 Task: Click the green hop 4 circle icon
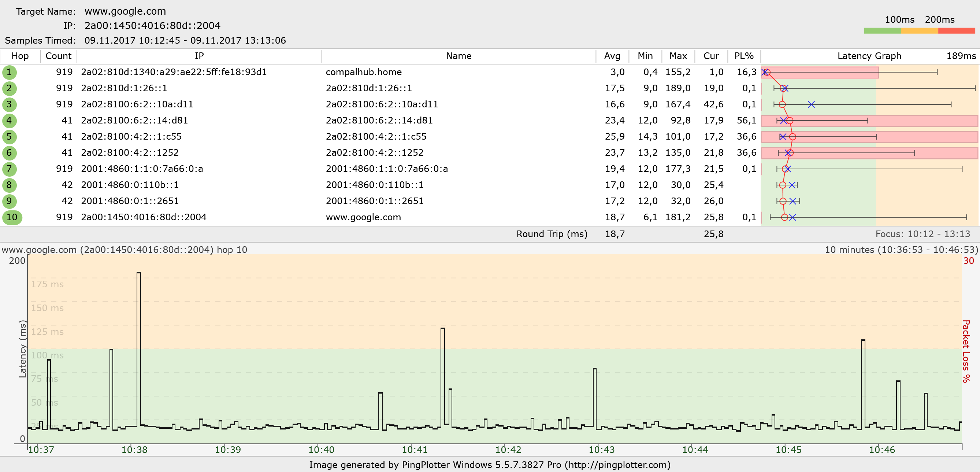(x=9, y=121)
